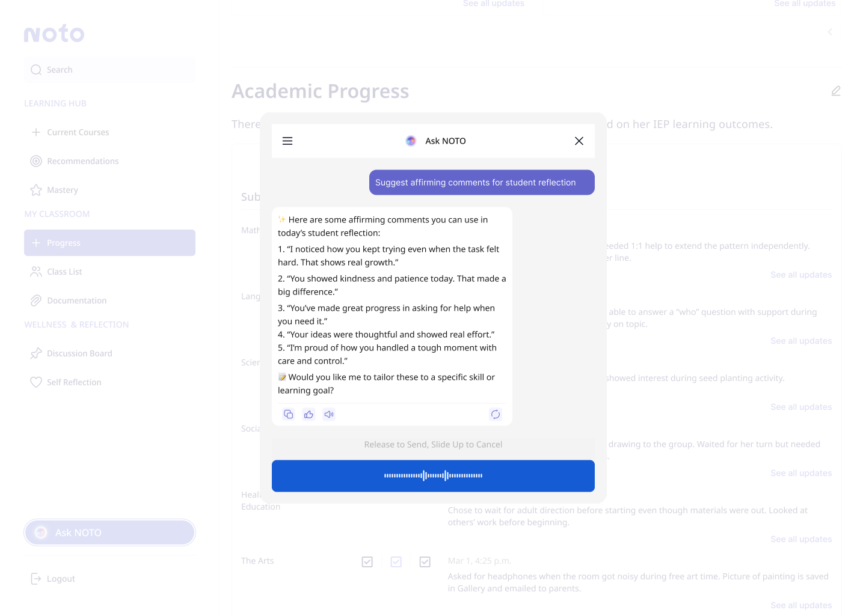Image resolution: width=866 pixels, height=616 pixels.
Task: Close the Ask NOTO chat dialog
Action: click(x=579, y=141)
